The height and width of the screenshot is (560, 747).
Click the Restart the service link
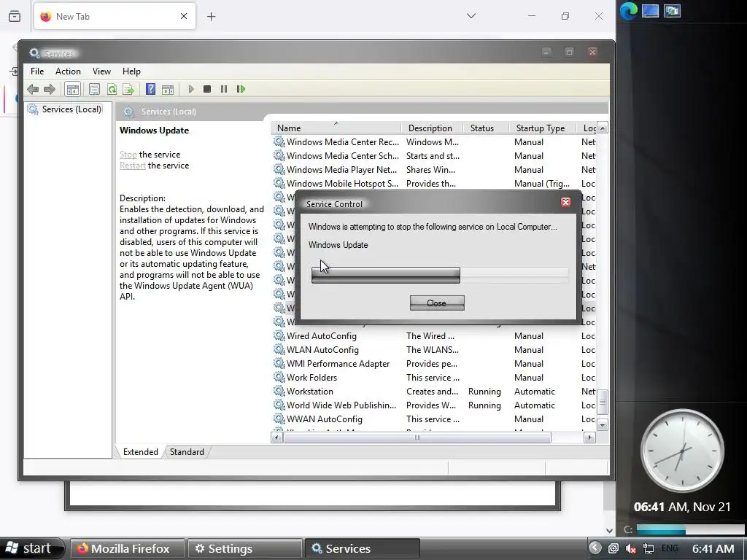click(133, 166)
